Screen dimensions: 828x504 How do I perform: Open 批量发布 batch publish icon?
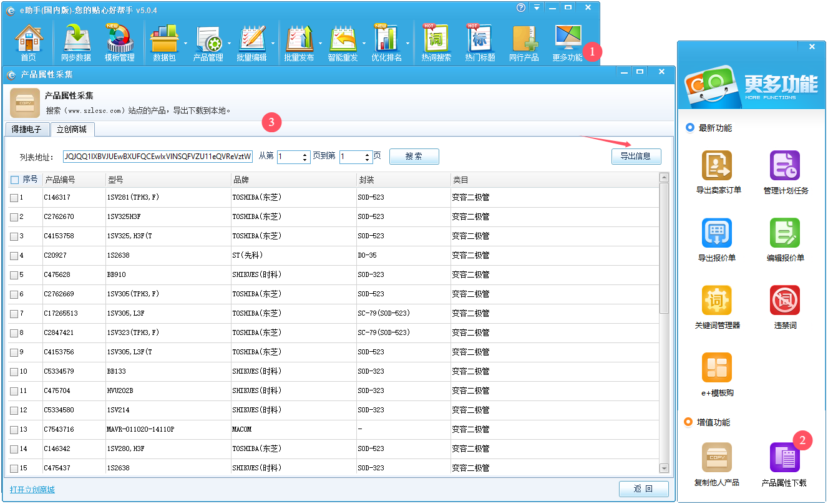pos(300,42)
